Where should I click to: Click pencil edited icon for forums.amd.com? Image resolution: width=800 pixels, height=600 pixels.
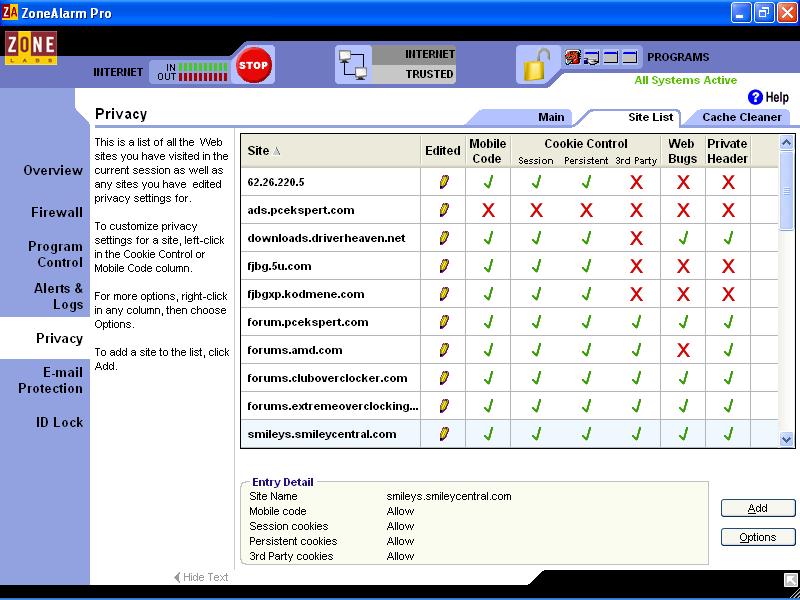click(444, 350)
